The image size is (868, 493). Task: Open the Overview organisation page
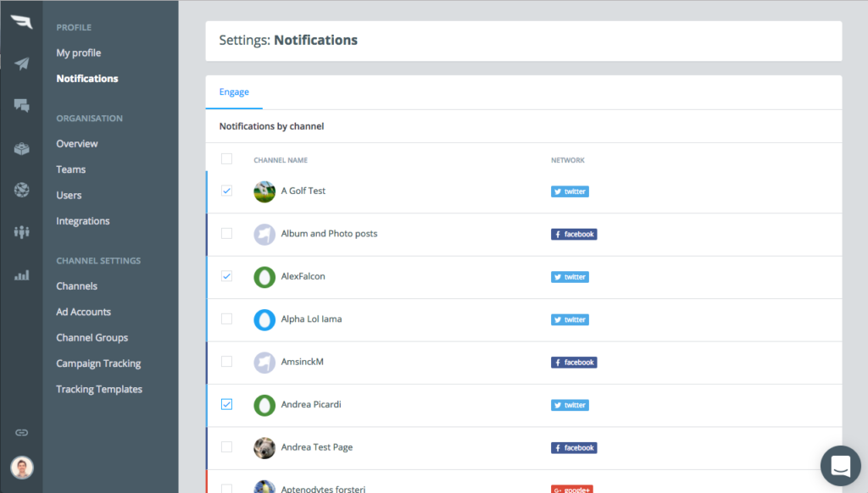[x=77, y=143]
